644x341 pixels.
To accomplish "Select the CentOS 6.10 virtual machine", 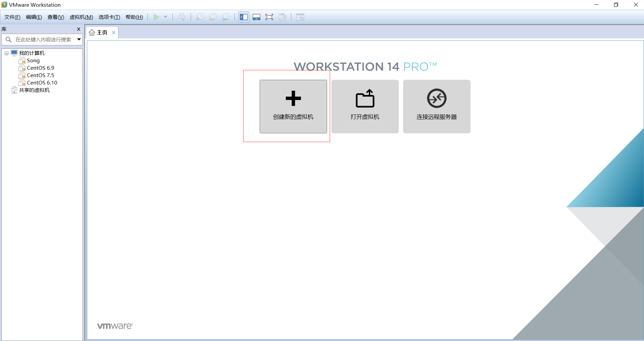I will (42, 83).
